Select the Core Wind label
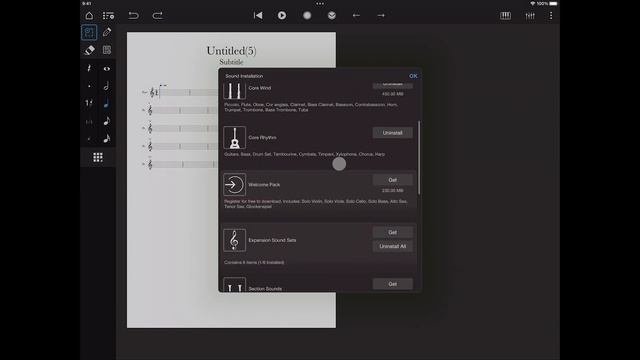The height and width of the screenshot is (360, 640). (x=260, y=88)
